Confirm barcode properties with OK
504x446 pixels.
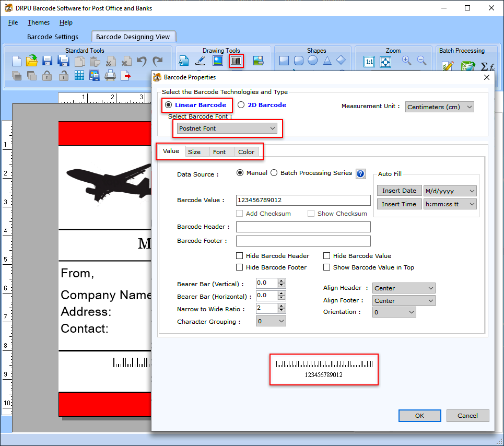[419, 416]
